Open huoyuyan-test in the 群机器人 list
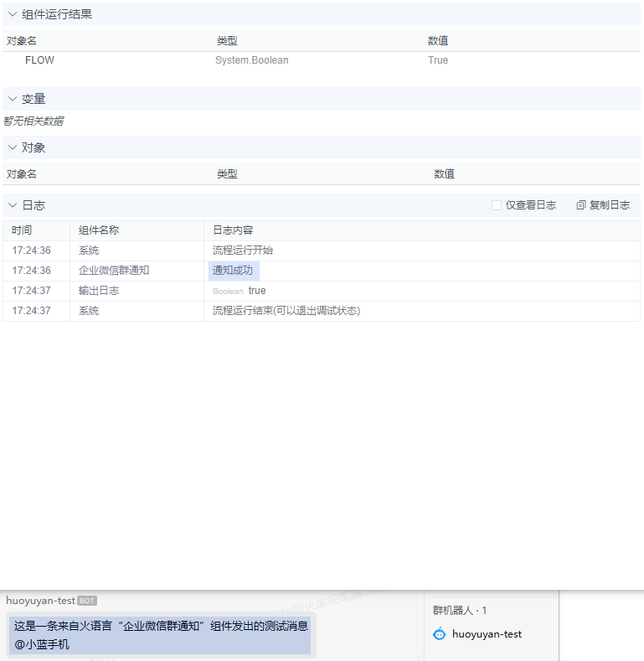This screenshot has height=661, width=644. pyautogui.click(x=477, y=634)
